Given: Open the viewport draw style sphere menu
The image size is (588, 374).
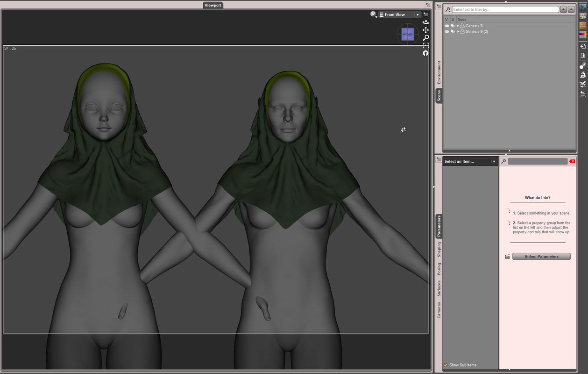Looking at the screenshot, I should point(373,14).
